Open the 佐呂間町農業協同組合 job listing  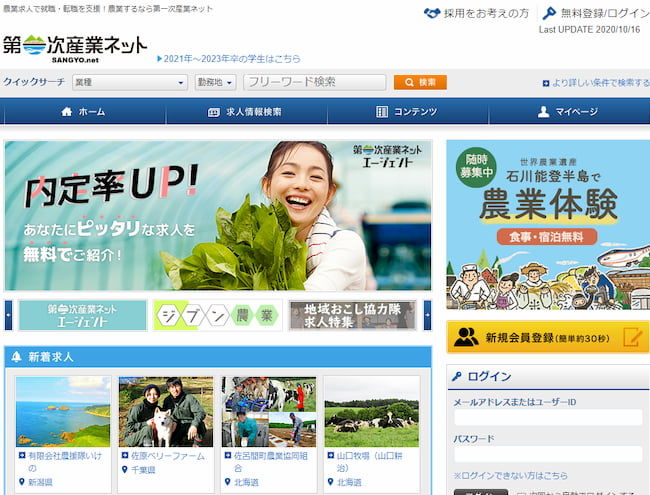tap(271, 461)
